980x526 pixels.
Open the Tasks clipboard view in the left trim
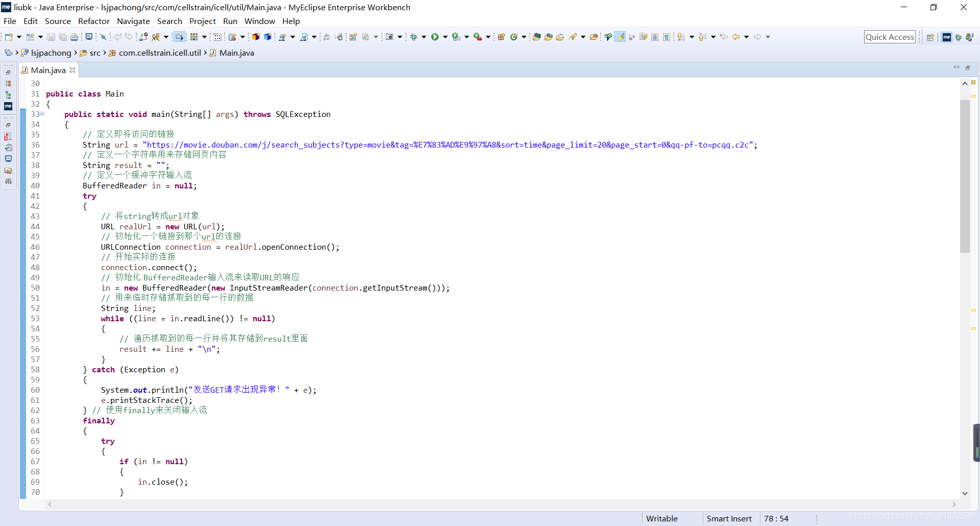point(8,148)
